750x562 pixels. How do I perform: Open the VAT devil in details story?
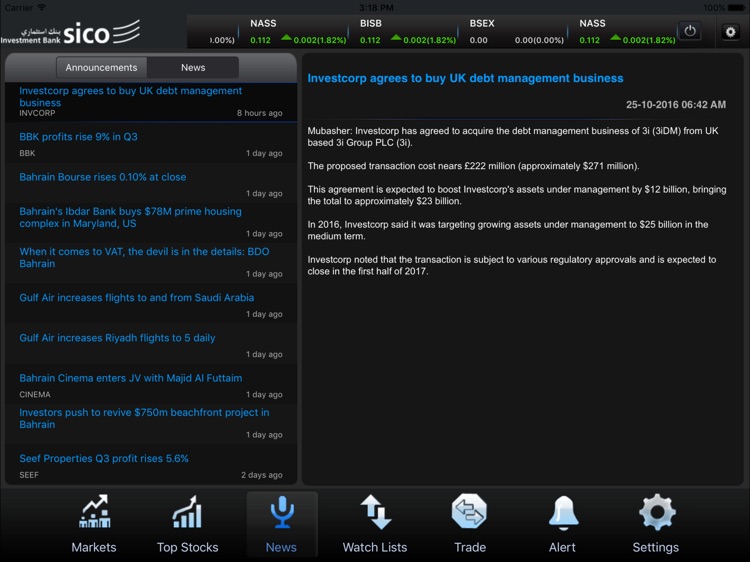151,264
